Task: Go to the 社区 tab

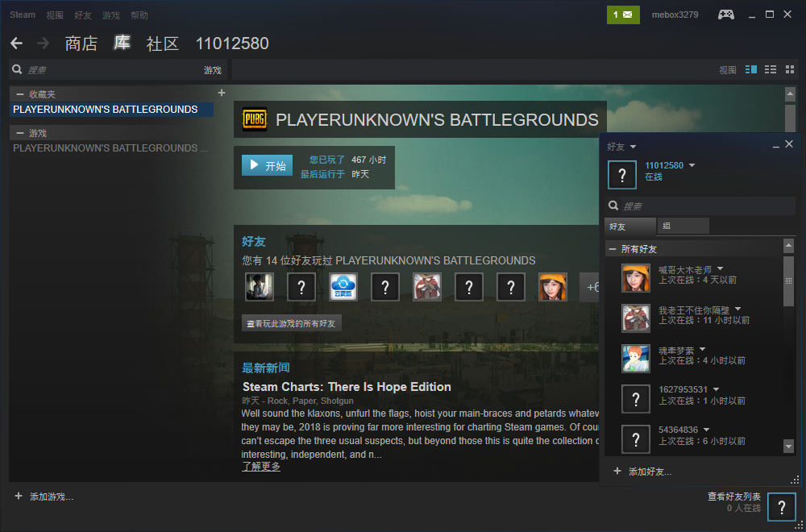Action: (x=163, y=44)
